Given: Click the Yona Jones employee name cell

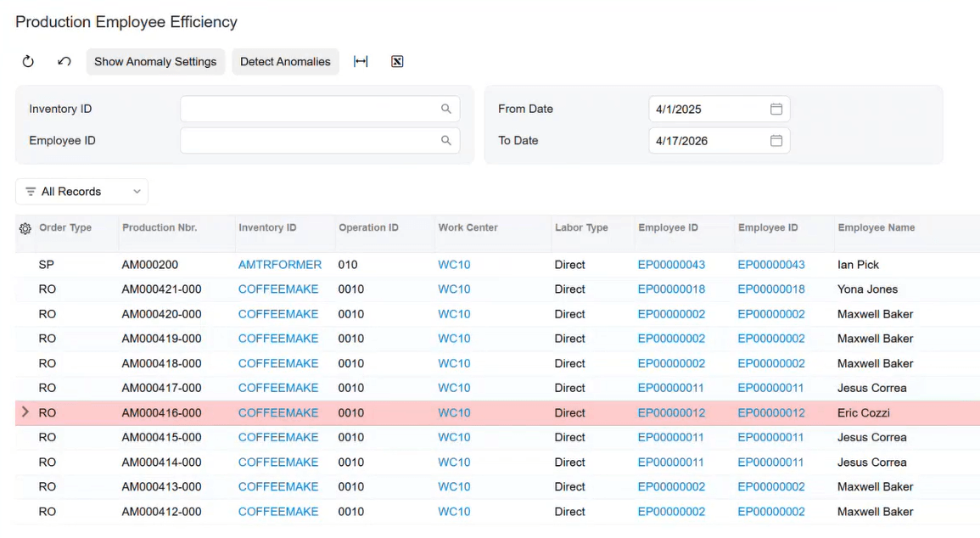Looking at the screenshot, I should (x=867, y=289).
